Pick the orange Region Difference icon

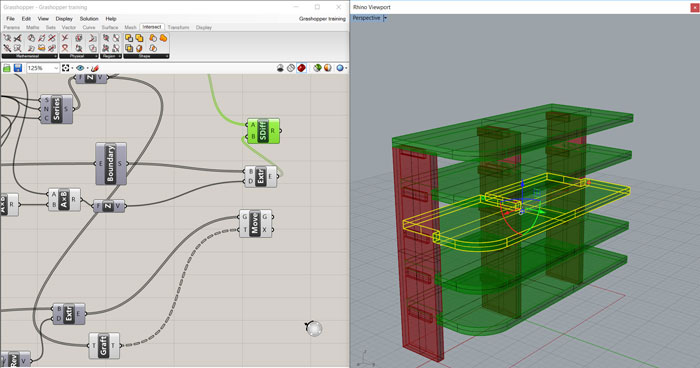pos(153,38)
